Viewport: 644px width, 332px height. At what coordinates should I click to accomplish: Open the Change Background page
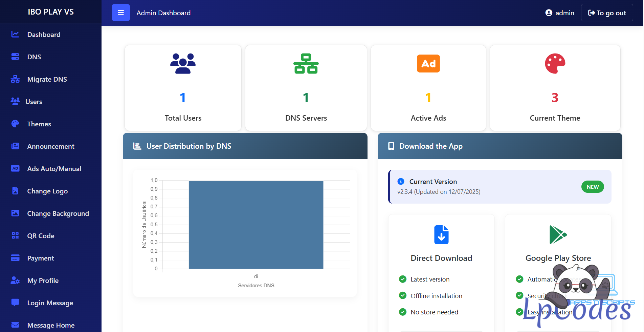[58, 213]
